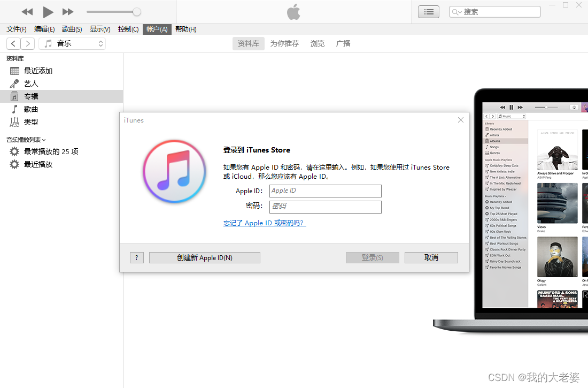Open the 忘记了 Apple ID 或密码吗? link
This screenshot has width=588, height=388.
click(265, 223)
